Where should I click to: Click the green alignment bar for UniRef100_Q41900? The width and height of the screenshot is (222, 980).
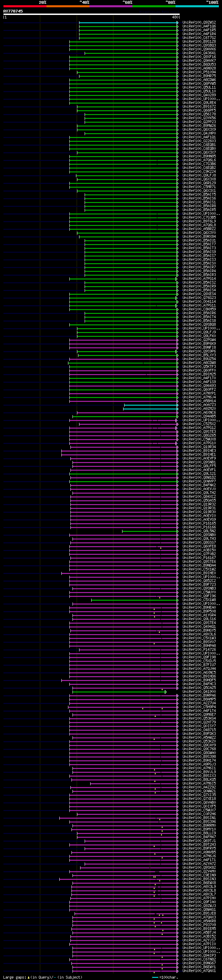coord(119,691)
